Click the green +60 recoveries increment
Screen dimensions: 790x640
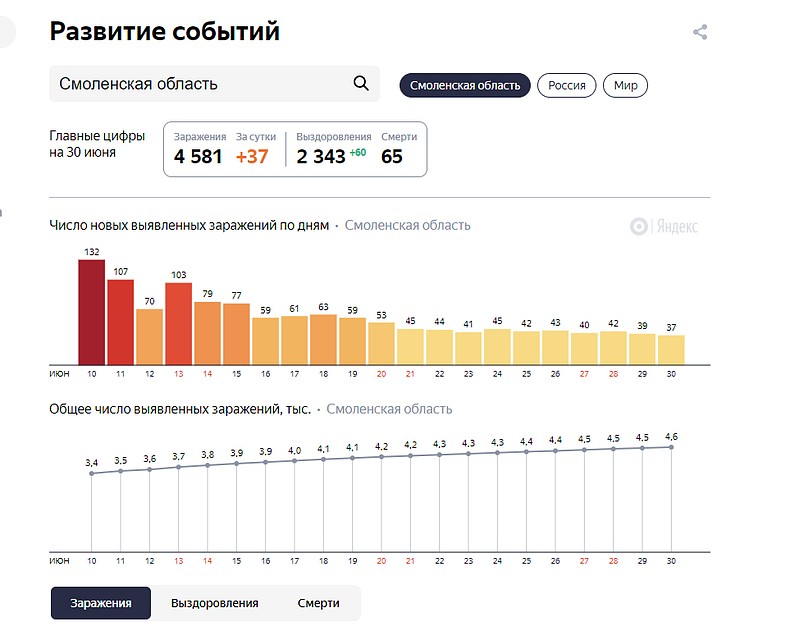[358, 153]
